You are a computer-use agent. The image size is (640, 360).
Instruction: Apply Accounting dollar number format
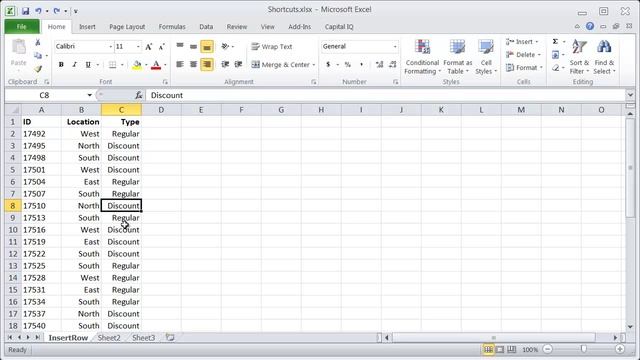click(328, 64)
